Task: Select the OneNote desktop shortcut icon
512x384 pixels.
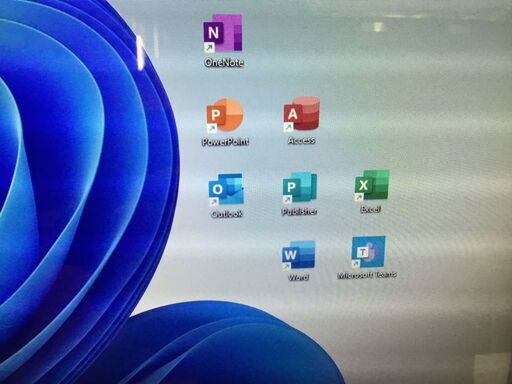Action: pyautogui.click(x=223, y=33)
